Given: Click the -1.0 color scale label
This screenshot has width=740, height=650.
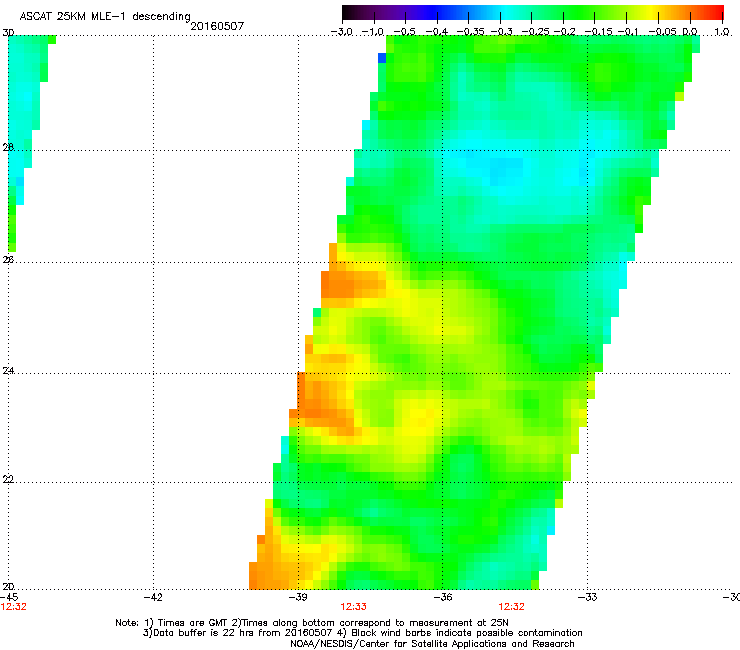Looking at the screenshot, I should tap(373, 32).
